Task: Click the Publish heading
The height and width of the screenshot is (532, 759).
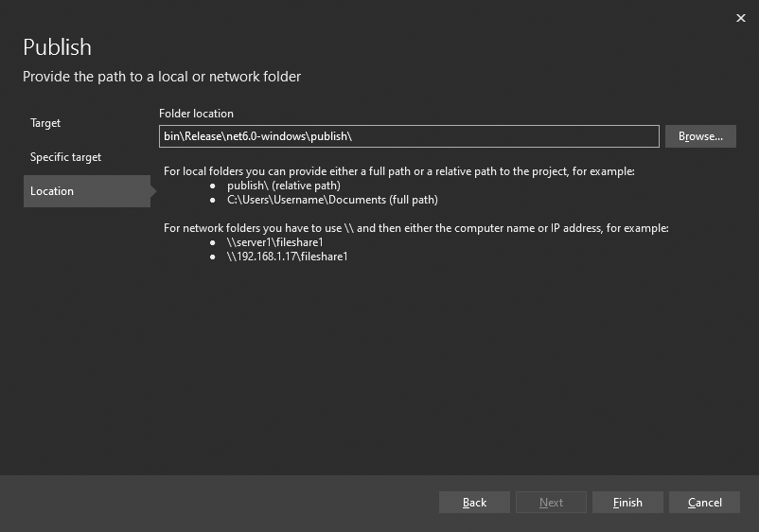Action: [x=57, y=47]
